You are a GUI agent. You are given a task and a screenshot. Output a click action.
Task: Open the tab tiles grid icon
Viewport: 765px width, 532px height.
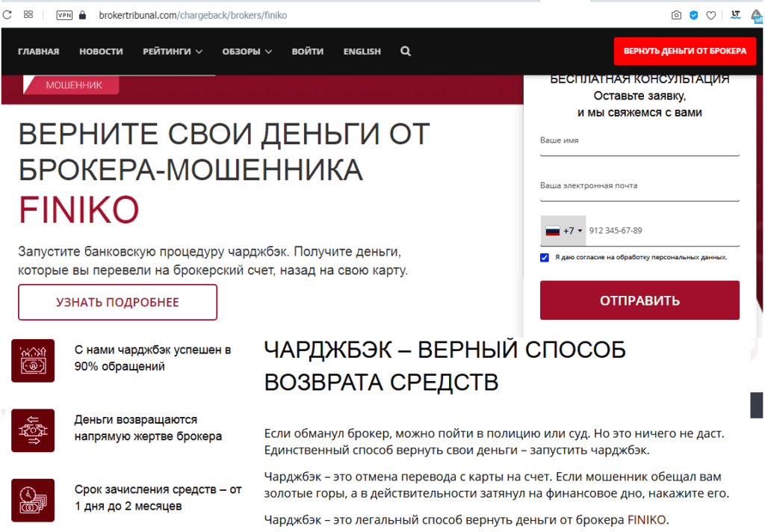coord(28,14)
